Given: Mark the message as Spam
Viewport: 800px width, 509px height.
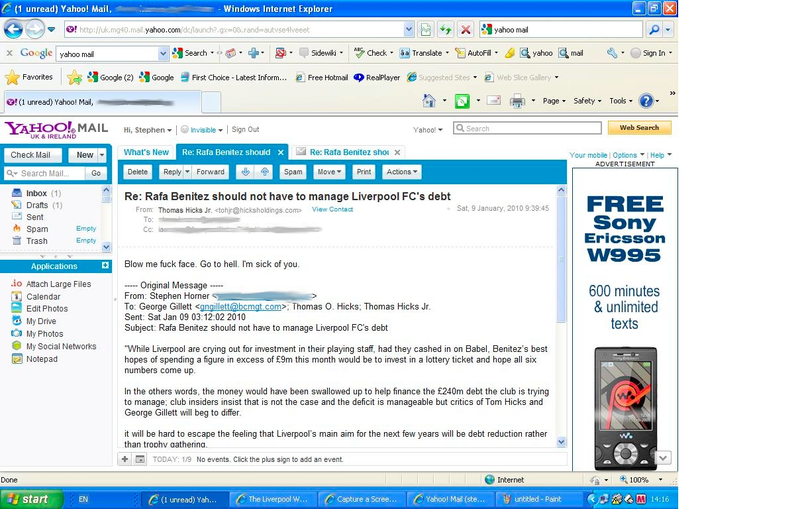Looking at the screenshot, I should 293,172.
